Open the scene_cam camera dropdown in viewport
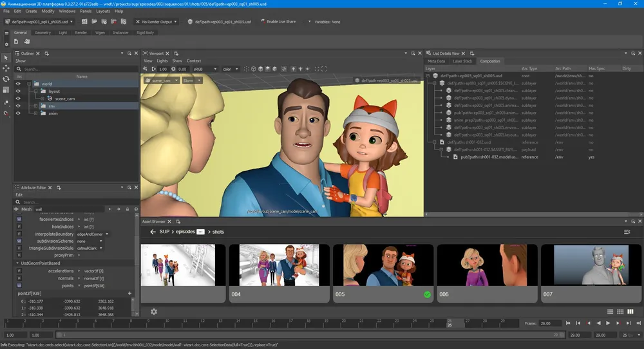644x349 pixels. pos(162,80)
